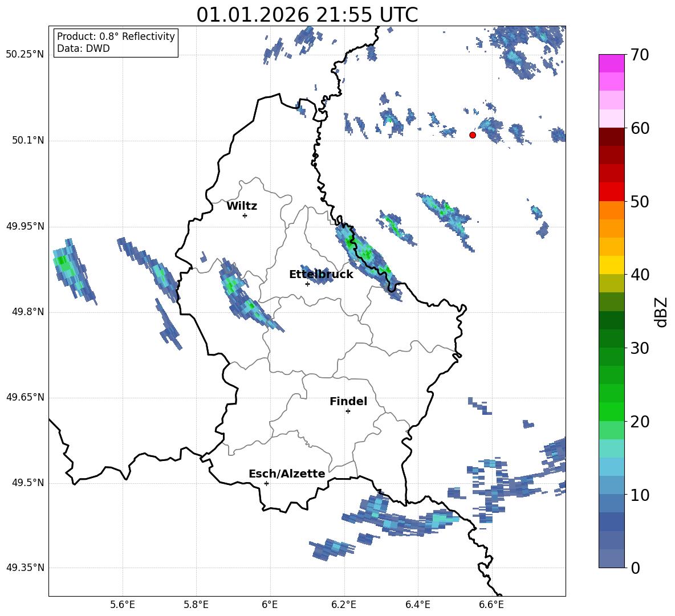Click the 49.5°N latitude label
The width and height of the screenshot is (675, 616).
[x=27, y=483]
